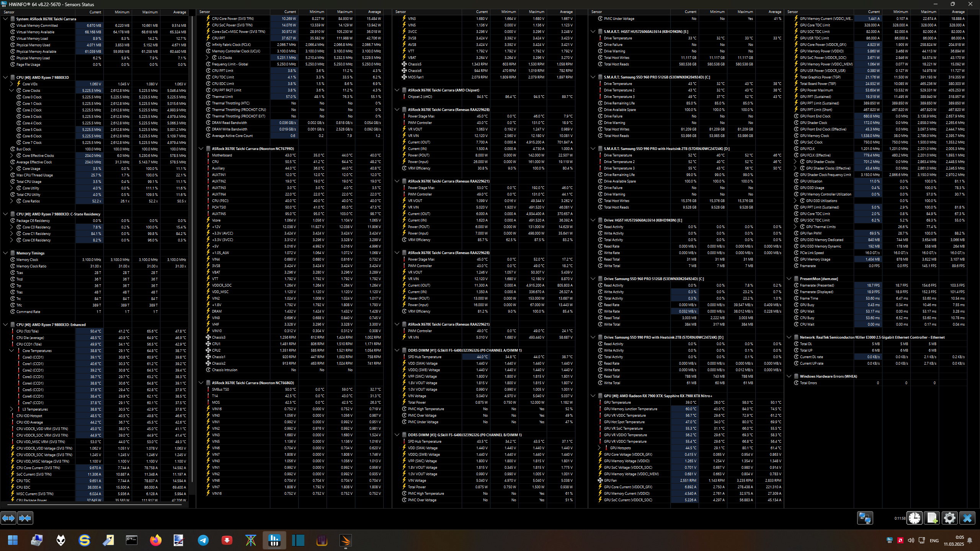
Task: Collapse the Core Clocks tree node
Action: click(11, 91)
